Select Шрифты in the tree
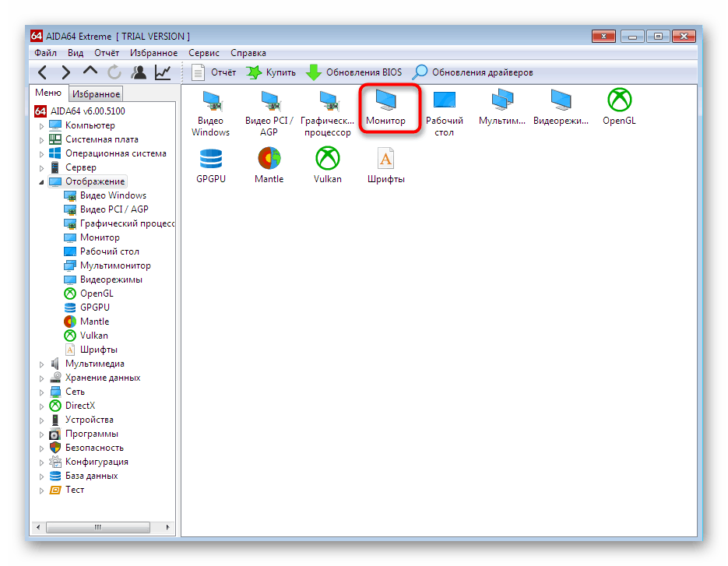 coord(91,350)
